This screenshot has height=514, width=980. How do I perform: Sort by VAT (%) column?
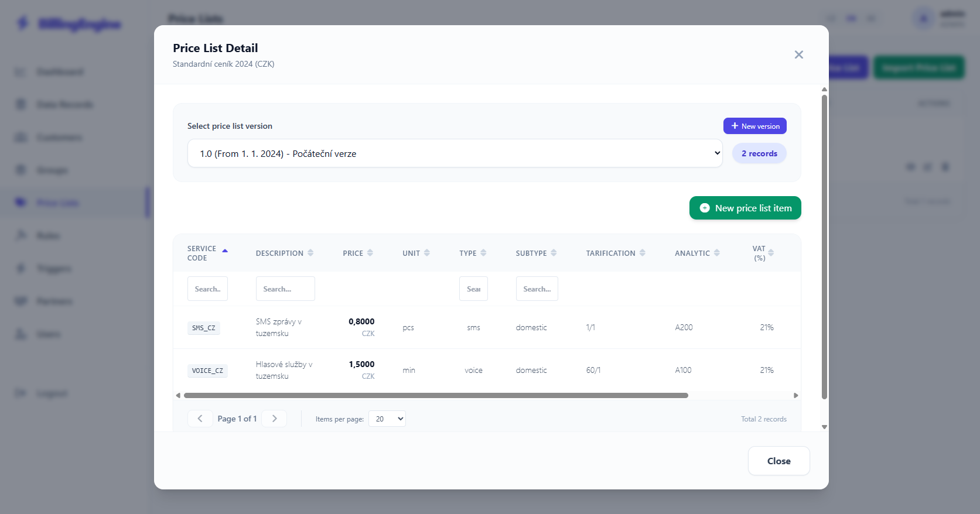763,253
